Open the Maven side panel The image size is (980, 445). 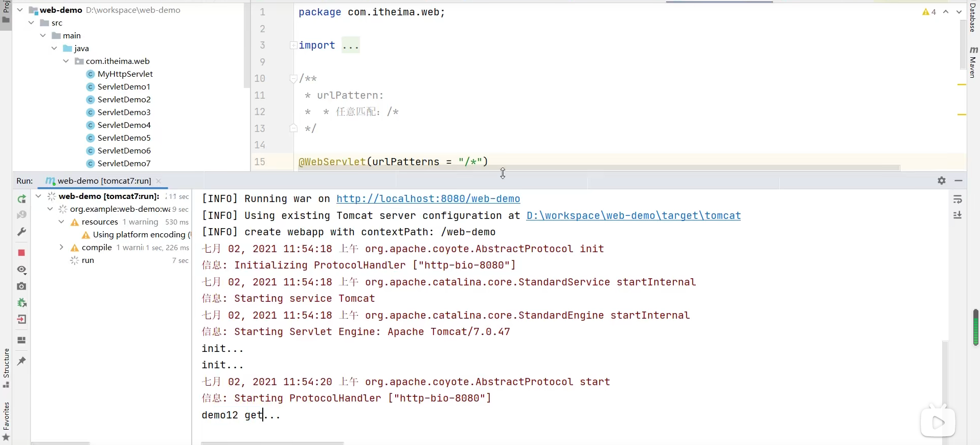973,62
